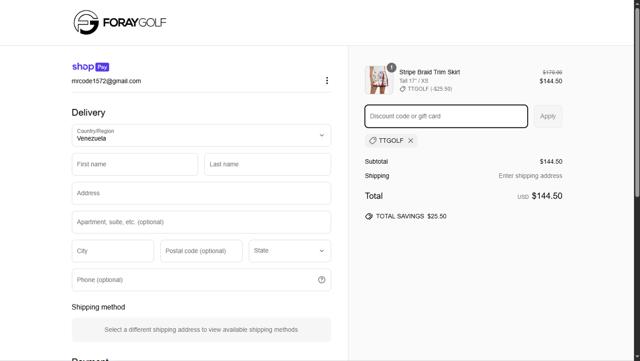This screenshot has width=640, height=361.
Task: Open the State dropdown
Action: click(x=290, y=251)
